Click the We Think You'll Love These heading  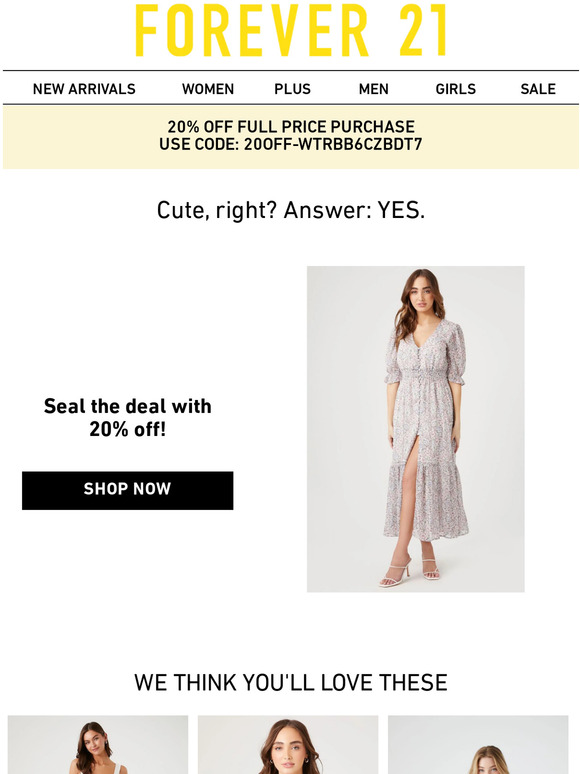tap(291, 683)
